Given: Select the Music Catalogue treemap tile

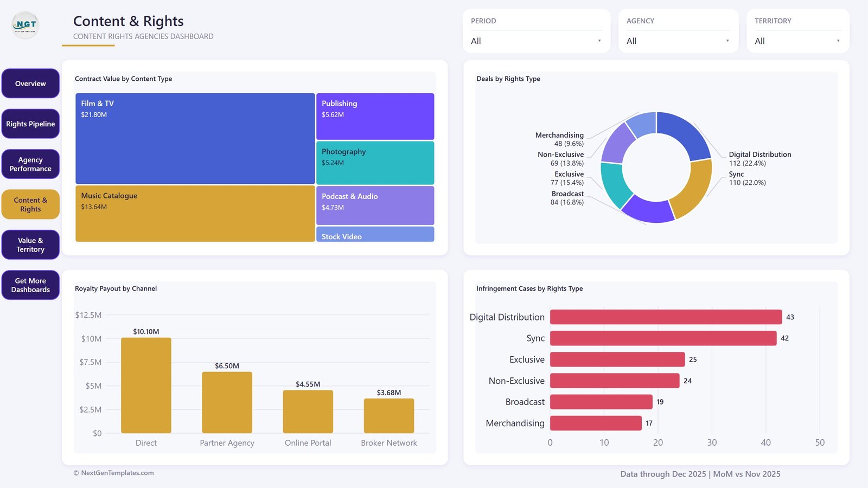Looking at the screenshot, I should point(195,214).
